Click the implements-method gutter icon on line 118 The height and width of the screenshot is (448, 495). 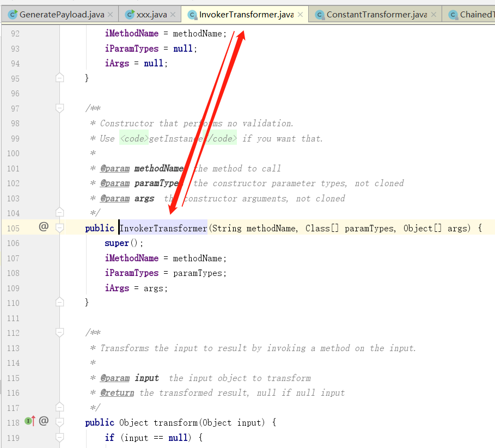[30, 421]
